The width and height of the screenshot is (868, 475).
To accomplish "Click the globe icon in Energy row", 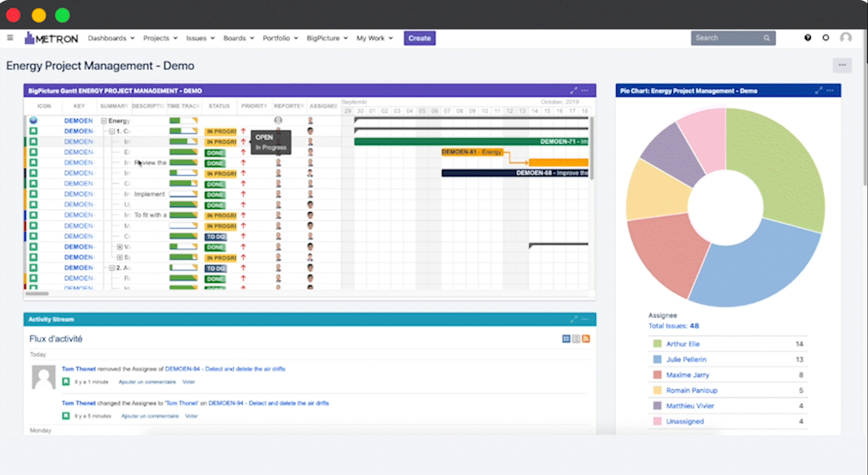I will coord(33,120).
